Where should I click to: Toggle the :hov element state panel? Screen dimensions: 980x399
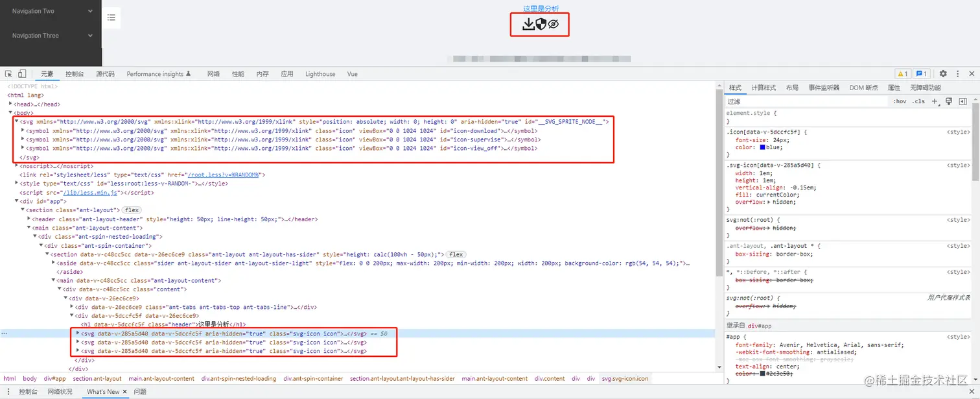tap(900, 101)
